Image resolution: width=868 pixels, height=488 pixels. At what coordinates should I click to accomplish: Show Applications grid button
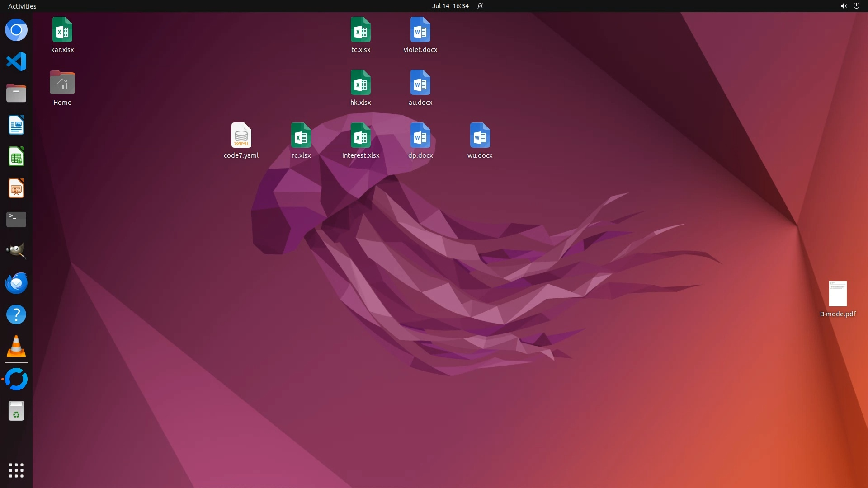[x=16, y=470]
